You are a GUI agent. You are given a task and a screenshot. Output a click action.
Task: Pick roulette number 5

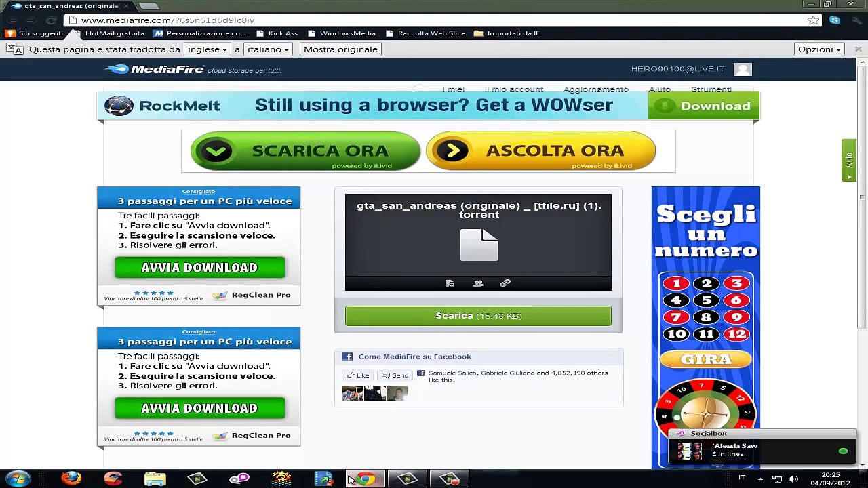tap(706, 300)
